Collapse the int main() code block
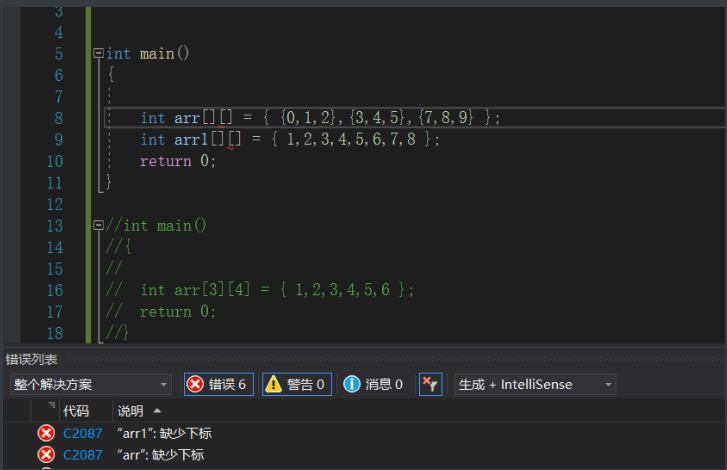 point(98,53)
